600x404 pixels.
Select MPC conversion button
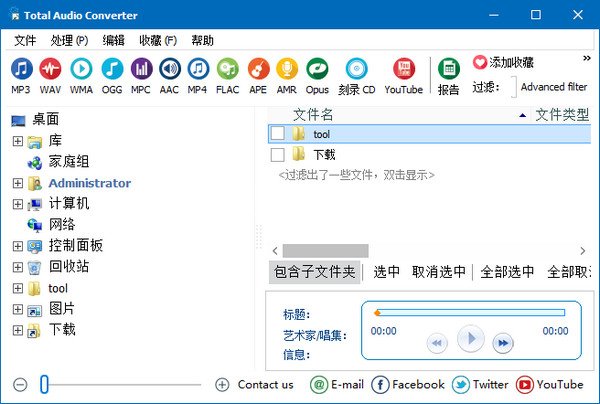pyautogui.click(x=141, y=69)
